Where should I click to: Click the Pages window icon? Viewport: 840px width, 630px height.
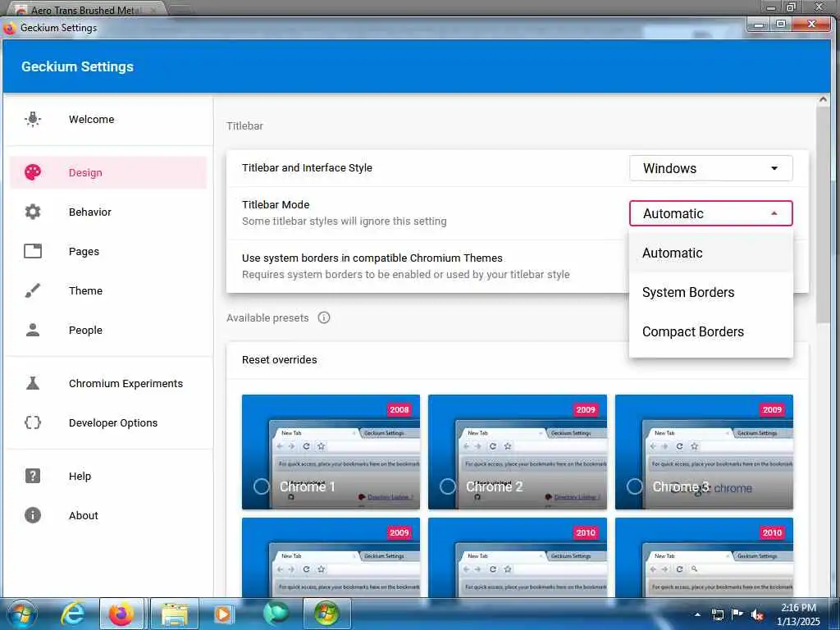pos(33,251)
